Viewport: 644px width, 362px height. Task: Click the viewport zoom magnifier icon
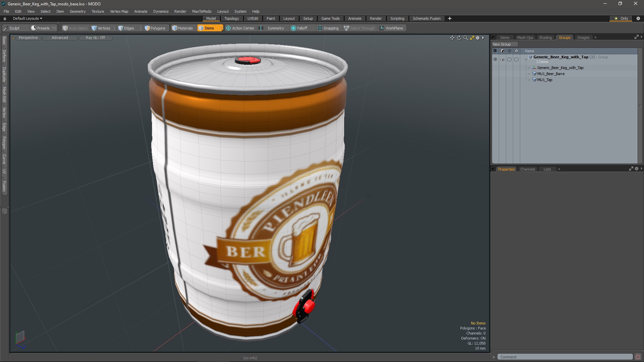466,38
